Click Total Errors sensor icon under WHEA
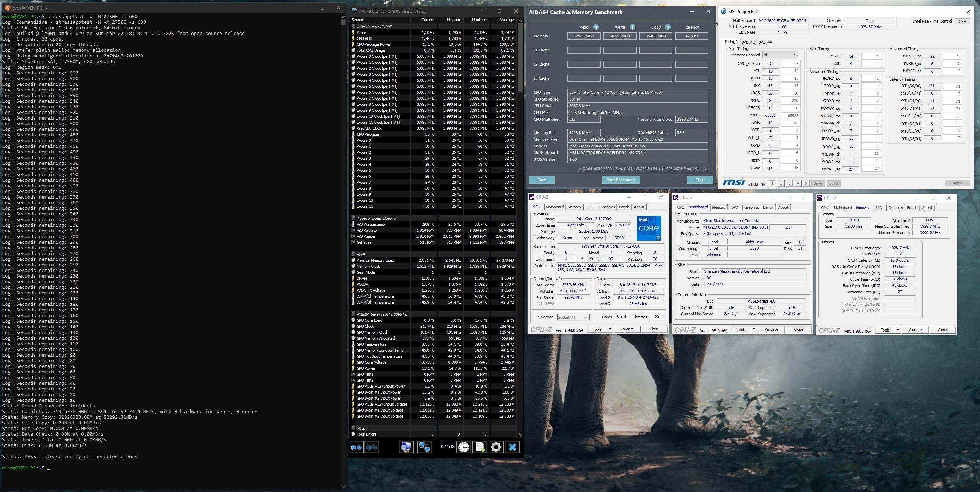The height and width of the screenshot is (492, 980). (x=353, y=434)
